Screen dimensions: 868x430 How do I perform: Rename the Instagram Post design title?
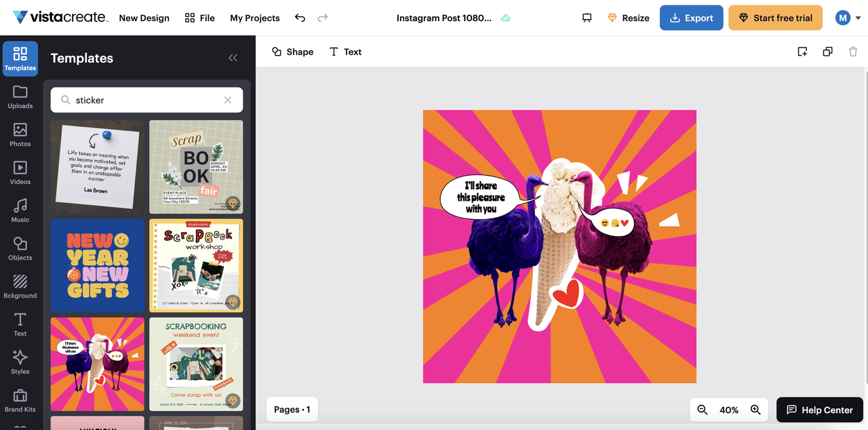(444, 18)
